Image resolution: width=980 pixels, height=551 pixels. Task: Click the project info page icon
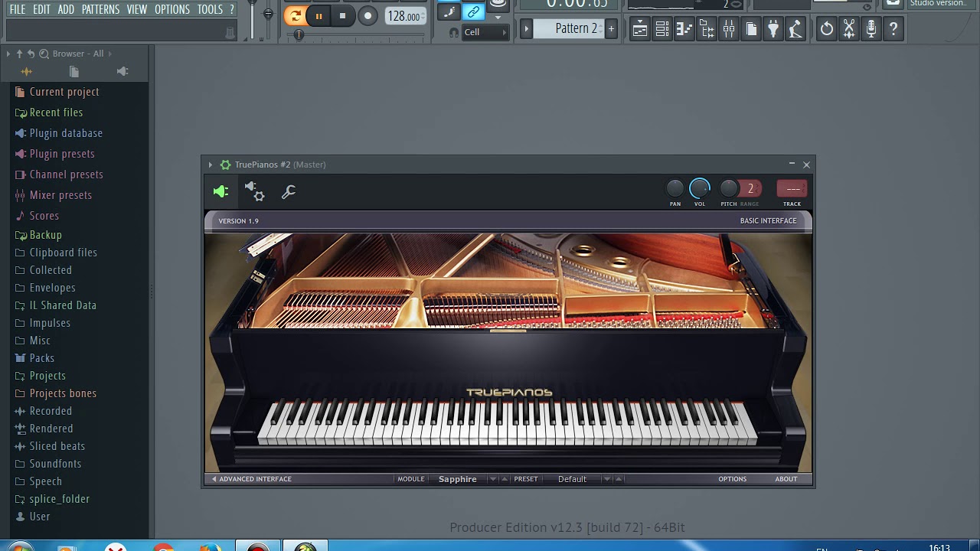pos(751,30)
